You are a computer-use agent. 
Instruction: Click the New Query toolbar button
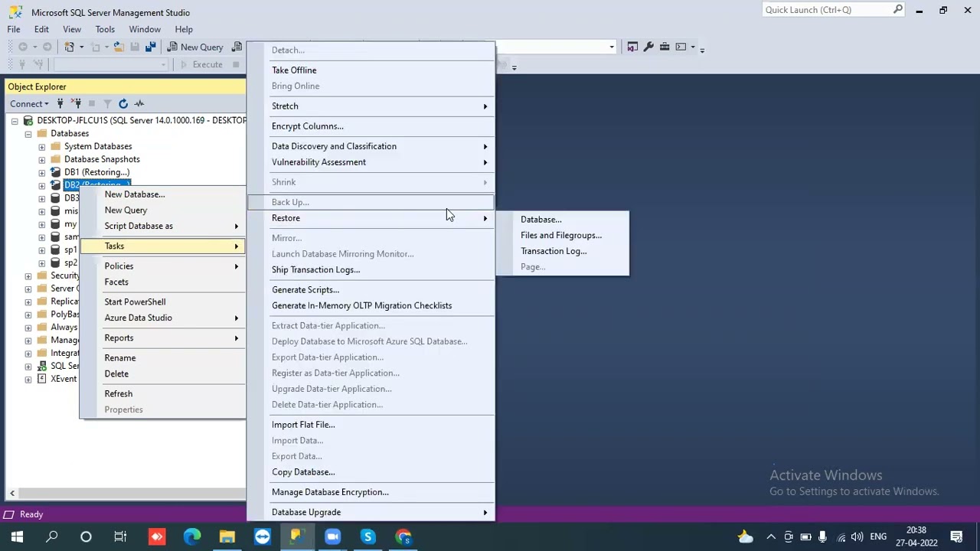[195, 47]
